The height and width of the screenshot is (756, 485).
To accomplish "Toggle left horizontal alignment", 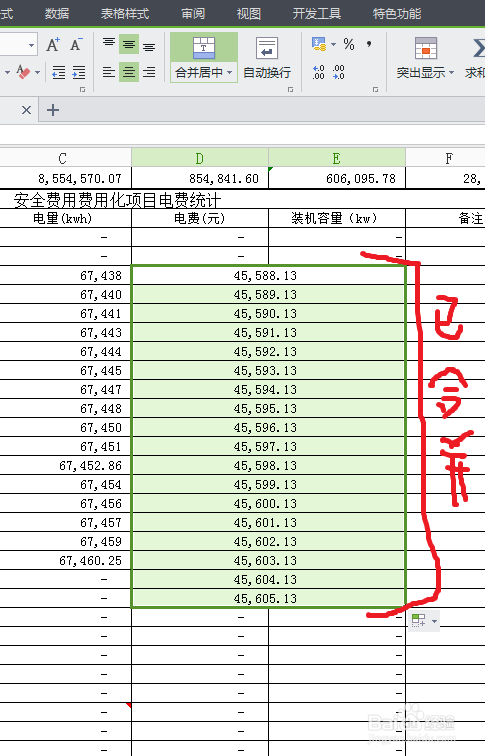I will click(109, 72).
